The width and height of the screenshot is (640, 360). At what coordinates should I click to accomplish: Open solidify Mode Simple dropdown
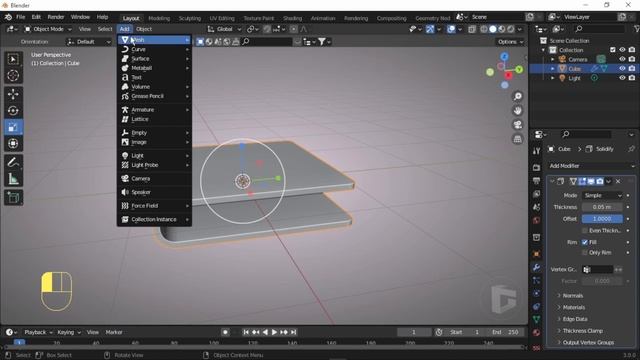pos(602,196)
